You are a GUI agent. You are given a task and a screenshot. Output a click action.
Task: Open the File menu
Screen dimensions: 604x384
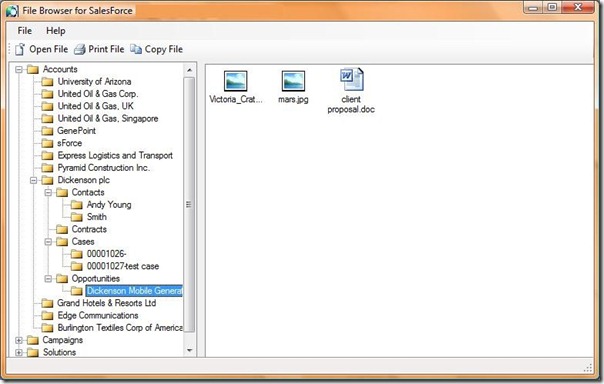pos(25,31)
